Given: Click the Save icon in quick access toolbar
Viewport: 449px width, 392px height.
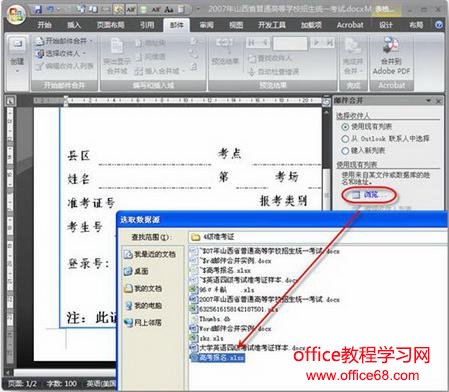Looking at the screenshot, I should (x=38, y=9).
